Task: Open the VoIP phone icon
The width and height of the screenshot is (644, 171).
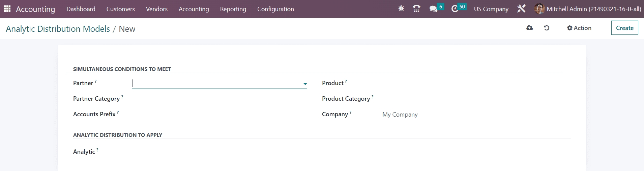Action: tap(416, 9)
